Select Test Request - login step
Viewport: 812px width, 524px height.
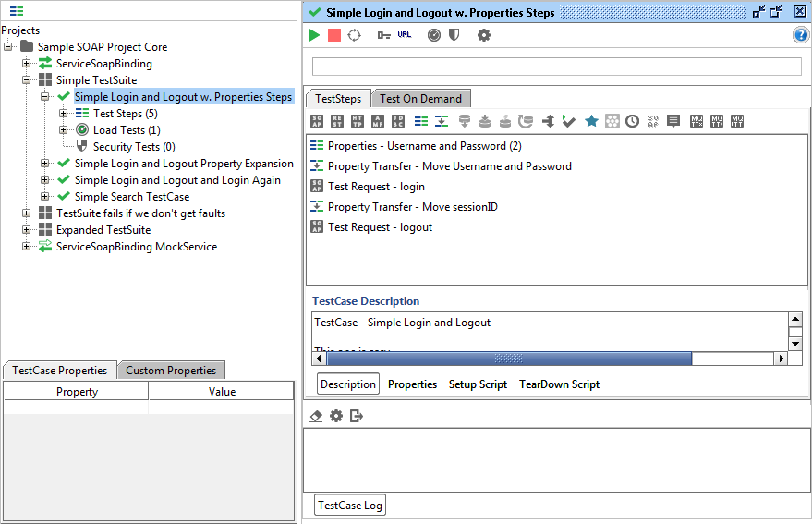click(376, 187)
